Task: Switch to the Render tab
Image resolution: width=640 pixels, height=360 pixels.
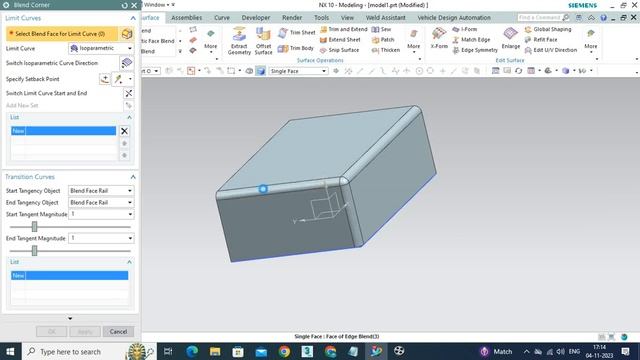Action: (292, 18)
